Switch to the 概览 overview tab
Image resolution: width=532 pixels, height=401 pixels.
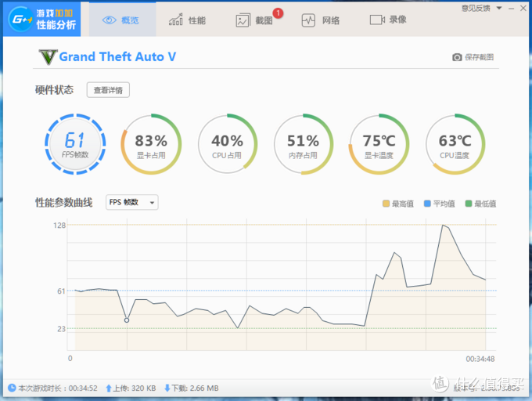tap(123, 20)
